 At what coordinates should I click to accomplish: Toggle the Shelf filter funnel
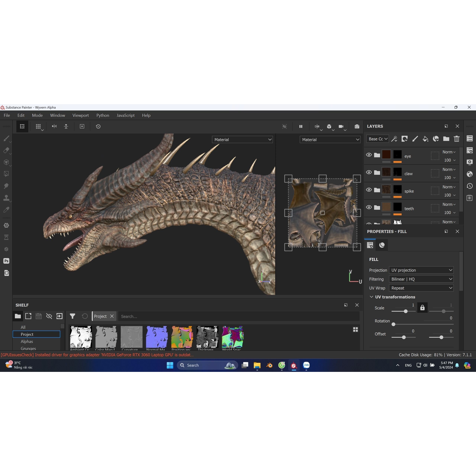click(x=73, y=316)
